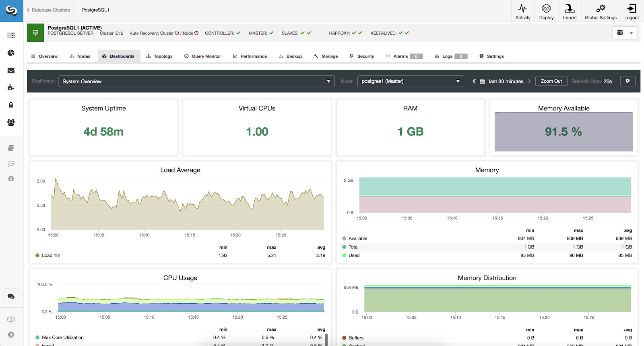This screenshot has width=644, height=346.
Task: Open Global Settings
Action: [601, 11]
